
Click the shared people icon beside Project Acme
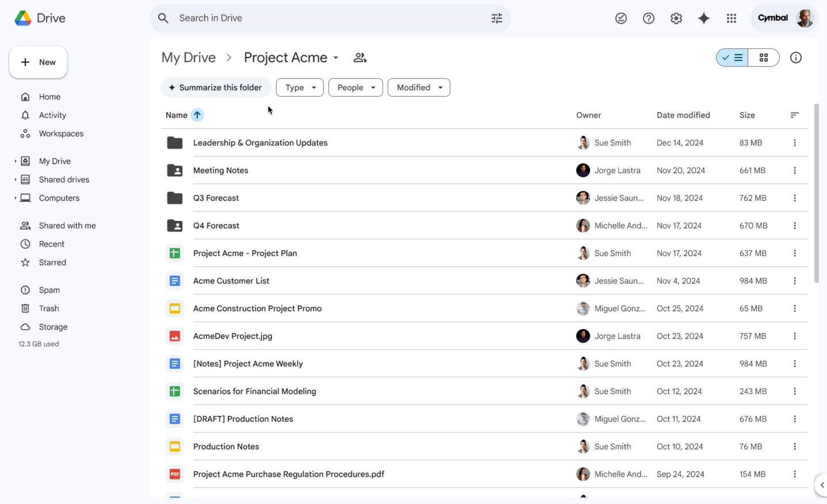360,57
